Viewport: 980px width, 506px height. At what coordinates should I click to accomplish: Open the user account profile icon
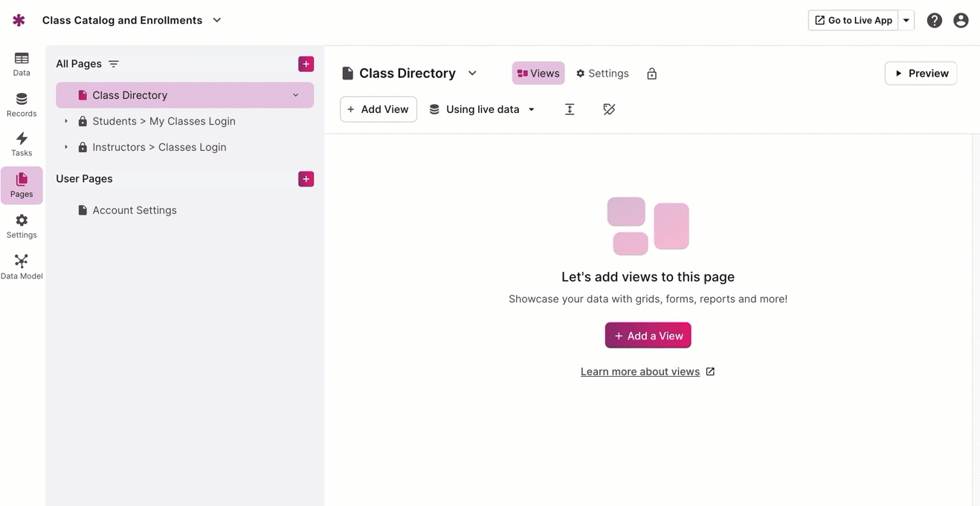[961, 21]
